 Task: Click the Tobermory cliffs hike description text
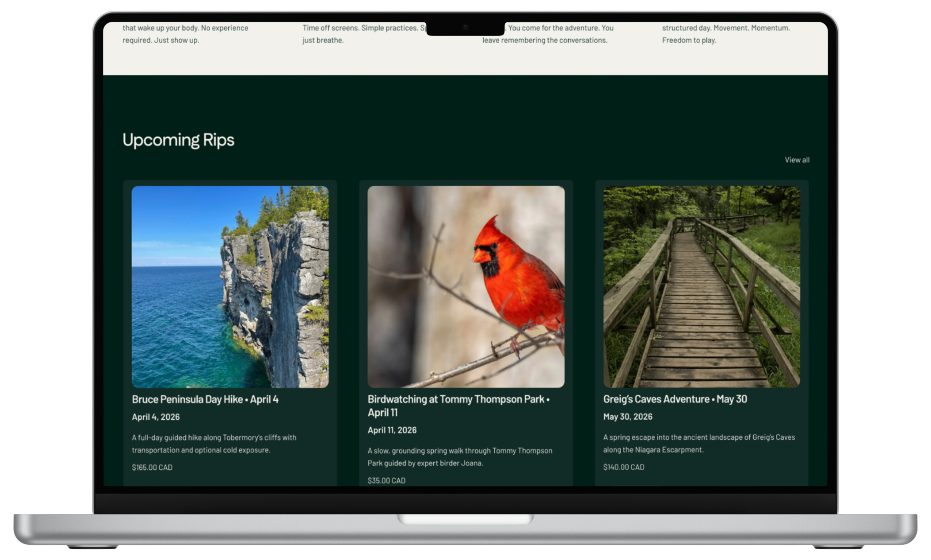coord(214,444)
